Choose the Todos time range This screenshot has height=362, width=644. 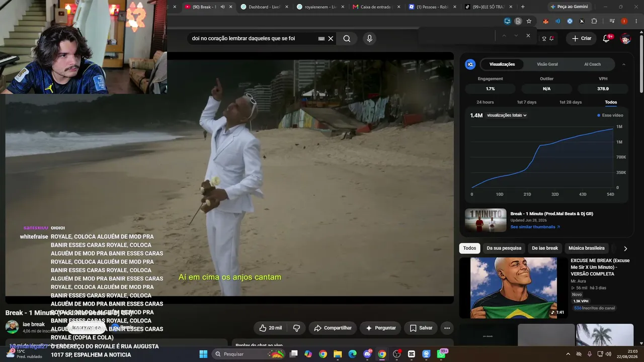click(x=611, y=102)
